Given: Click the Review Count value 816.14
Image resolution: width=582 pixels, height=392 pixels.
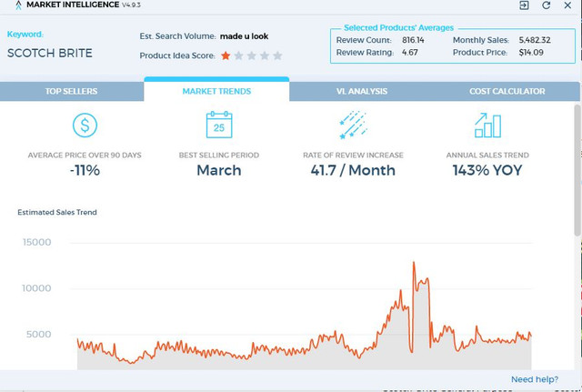Looking at the screenshot, I should [413, 40].
